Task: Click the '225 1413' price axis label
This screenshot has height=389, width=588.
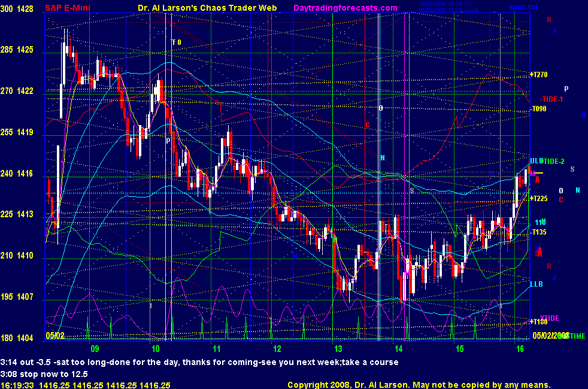Action: (x=17, y=214)
